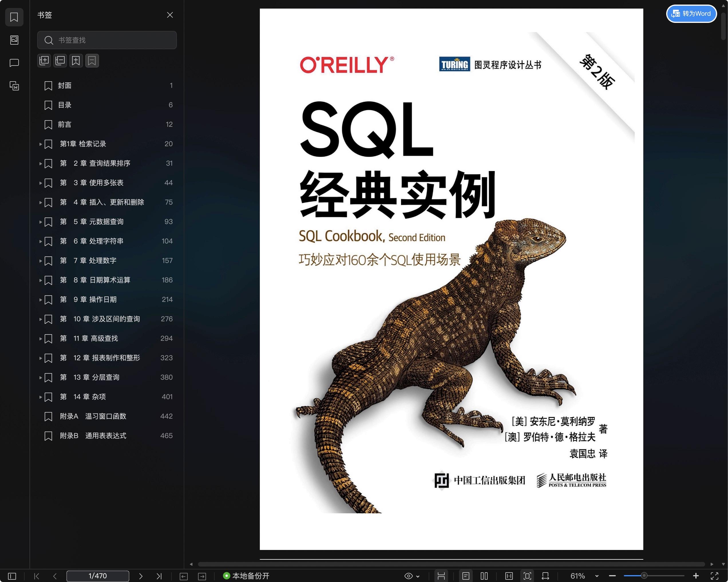Close the bookmarks panel
This screenshot has width=728, height=582.
tap(170, 15)
